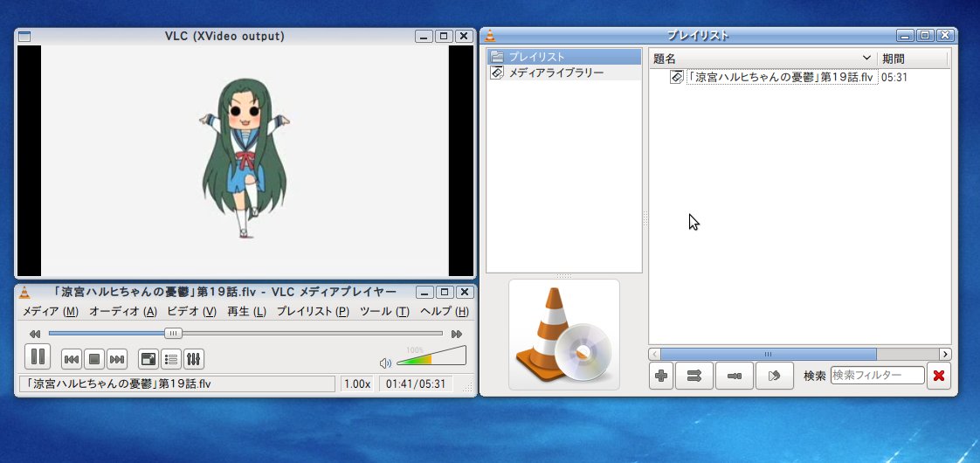Add to playlist plus icon
This screenshot has height=463, width=980.
tap(660, 376)
